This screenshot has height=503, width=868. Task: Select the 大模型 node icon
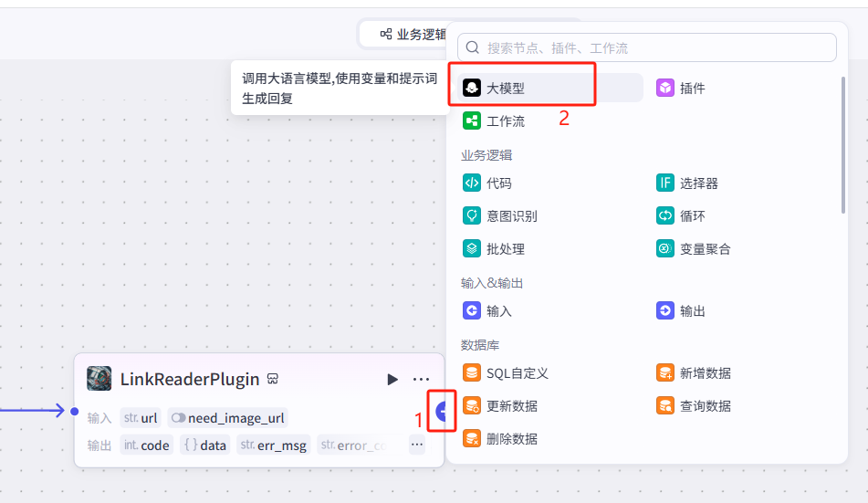click(x=472, y=89)
